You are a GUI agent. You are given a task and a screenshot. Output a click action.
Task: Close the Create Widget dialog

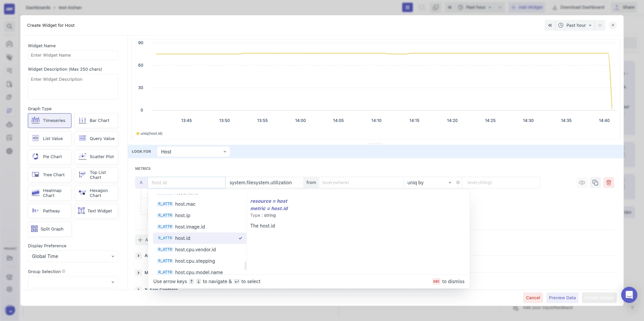tap(613, 25)
